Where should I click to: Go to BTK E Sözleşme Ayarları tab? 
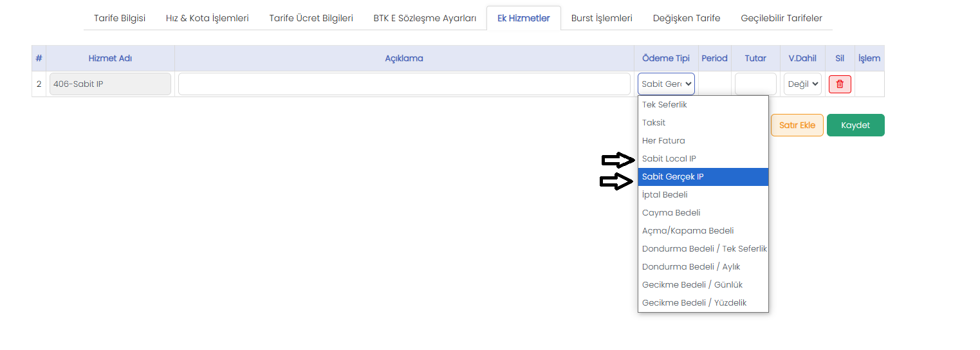coord(425,18)
